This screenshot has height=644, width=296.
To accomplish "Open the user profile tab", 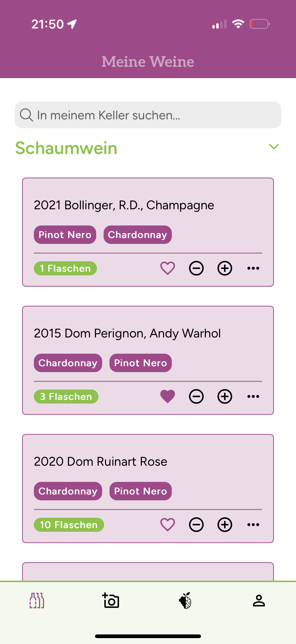I will (259, 601).
